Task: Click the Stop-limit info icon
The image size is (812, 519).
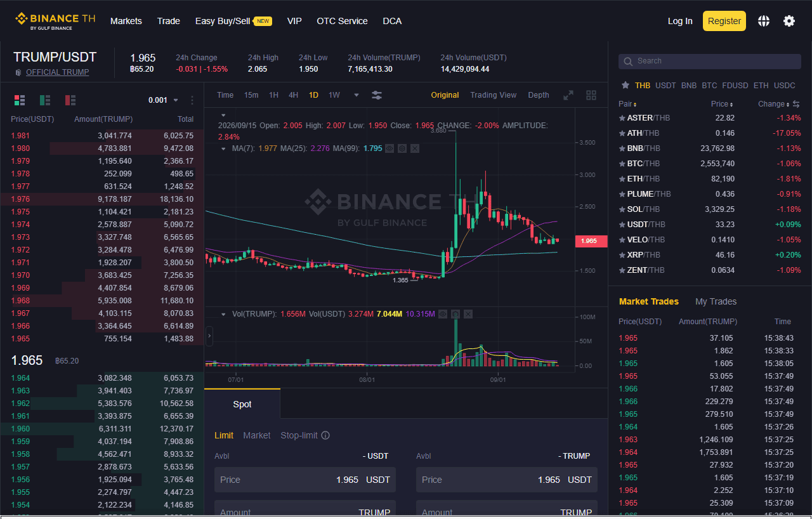Action: click(x=325, y=435)
